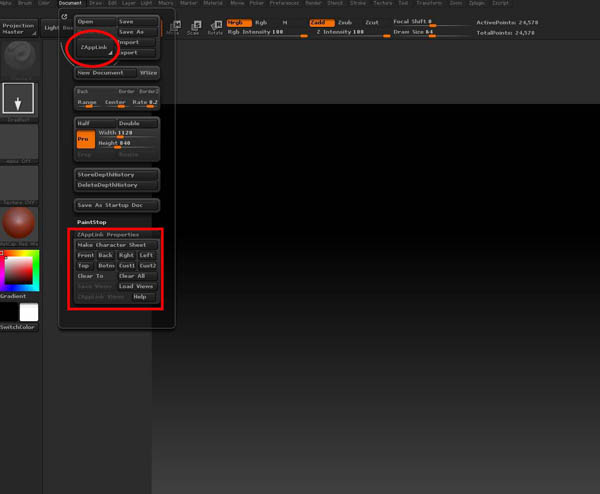Store the Botm view
This screenshot has height=494, width=600.
106,266
